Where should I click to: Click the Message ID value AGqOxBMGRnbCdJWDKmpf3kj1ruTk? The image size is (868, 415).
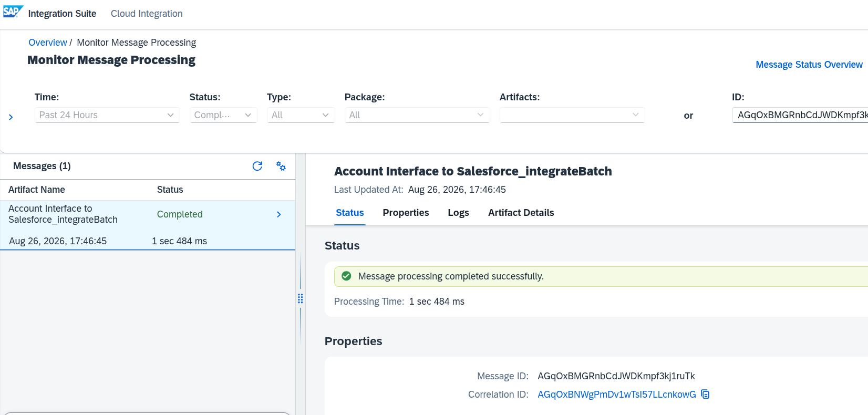[616, 376]
